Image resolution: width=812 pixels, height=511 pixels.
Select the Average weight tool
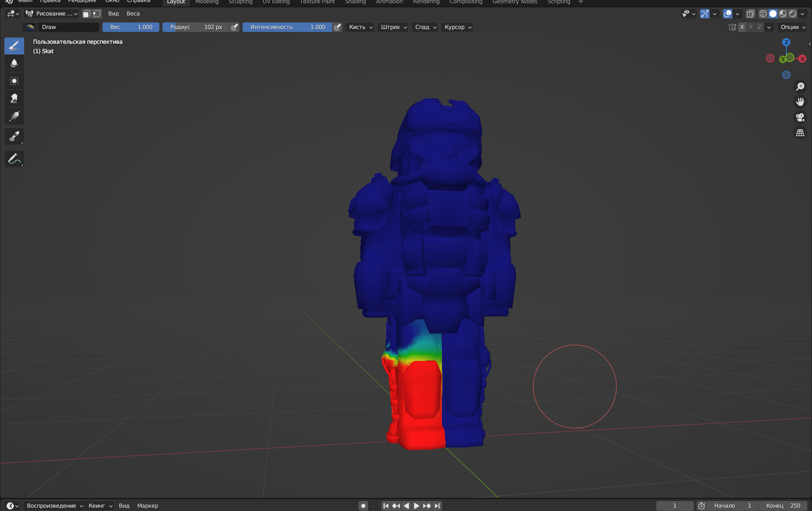tap(14, 81)
